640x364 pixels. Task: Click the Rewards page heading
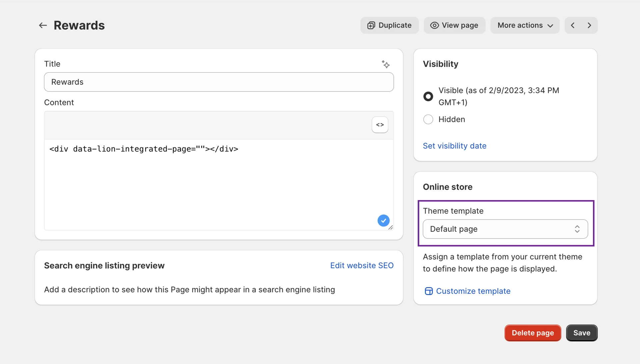[79, 25]
